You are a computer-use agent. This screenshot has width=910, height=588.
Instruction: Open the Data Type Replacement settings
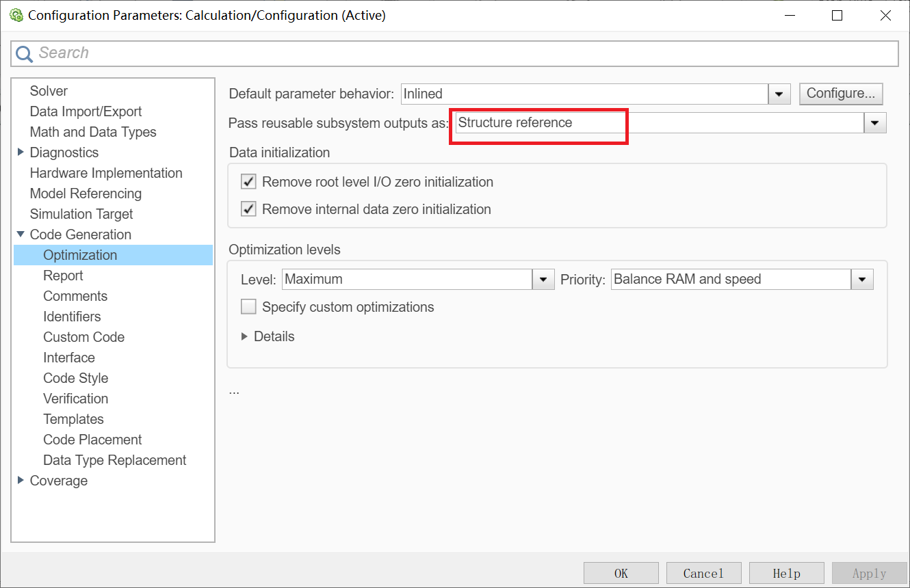pos(114,459)
